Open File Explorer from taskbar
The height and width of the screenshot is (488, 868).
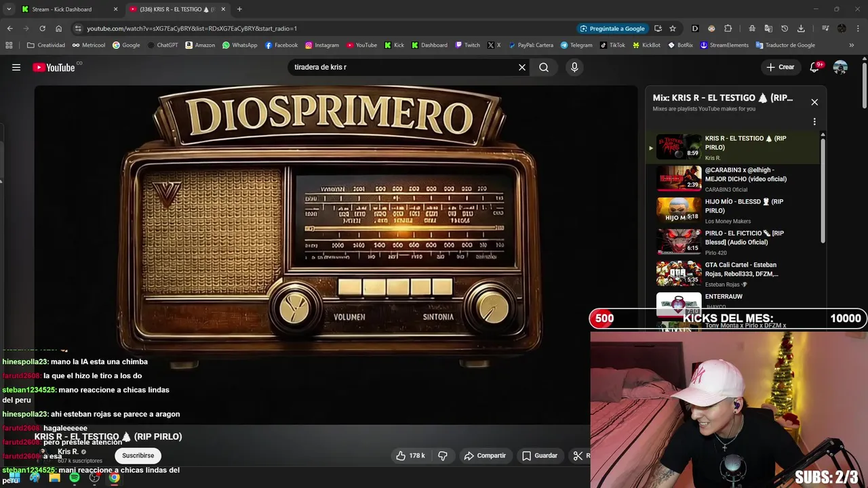(54, 477)
